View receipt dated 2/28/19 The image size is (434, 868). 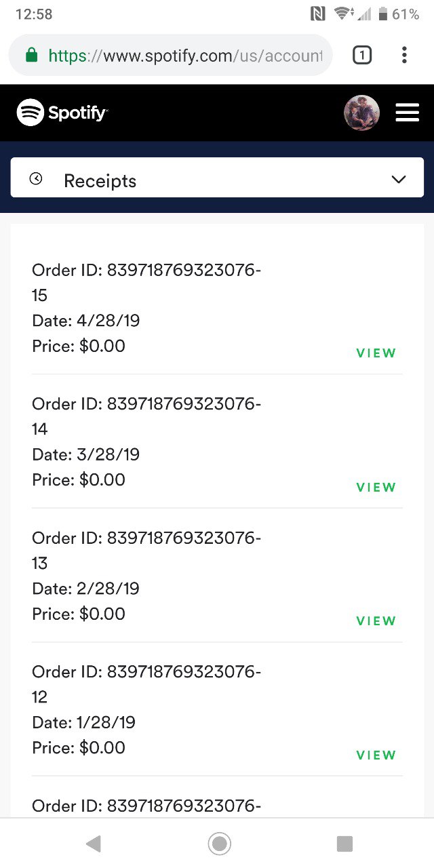click(376, 621)
